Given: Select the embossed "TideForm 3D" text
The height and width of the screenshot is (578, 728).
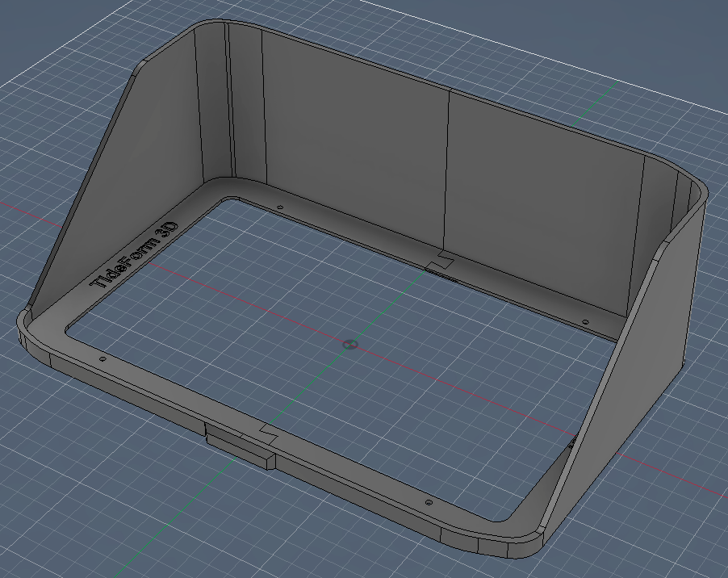Looking at the screenshot, I should [x=135, y=255].
